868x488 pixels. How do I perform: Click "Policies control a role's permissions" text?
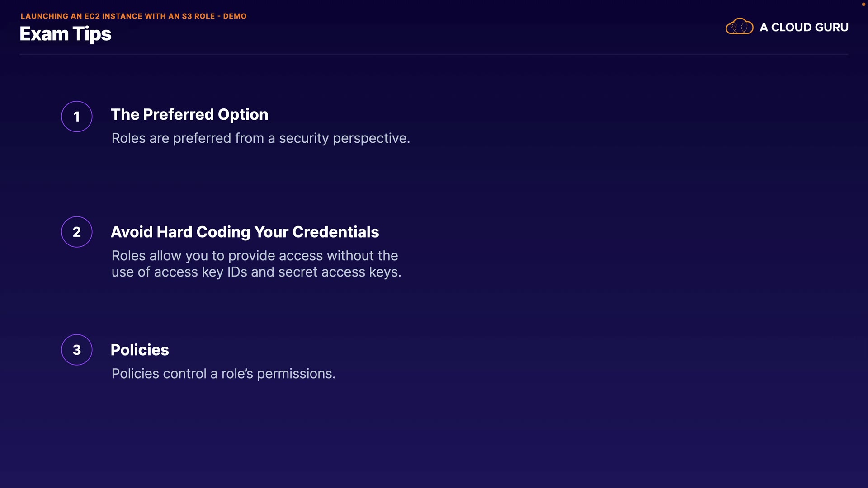pos(223,374)
